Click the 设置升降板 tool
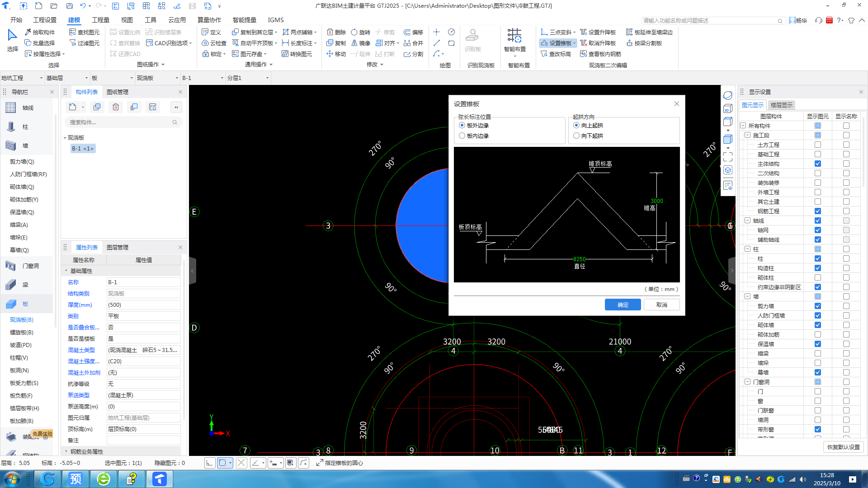The image size is (868, 488). 598,32
